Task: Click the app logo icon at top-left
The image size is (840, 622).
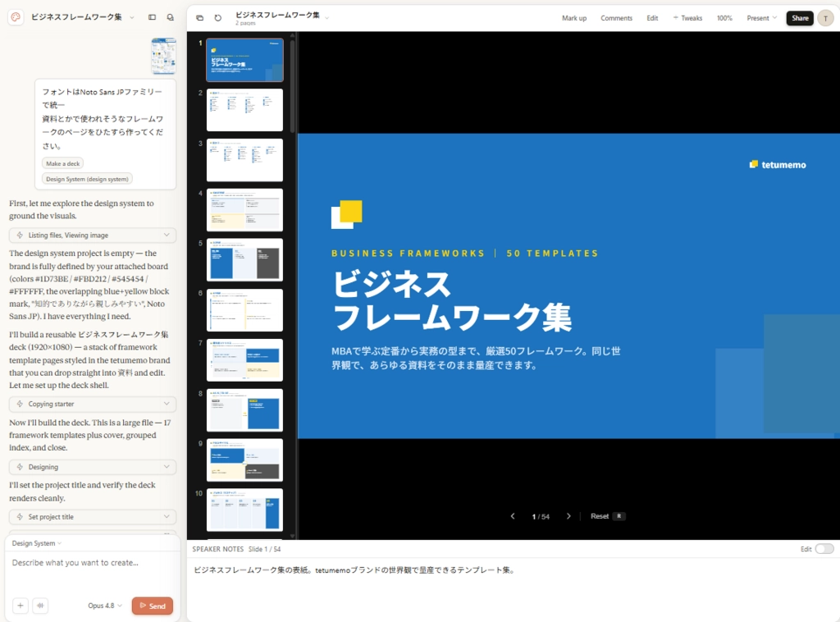Action: click(16, 17)
